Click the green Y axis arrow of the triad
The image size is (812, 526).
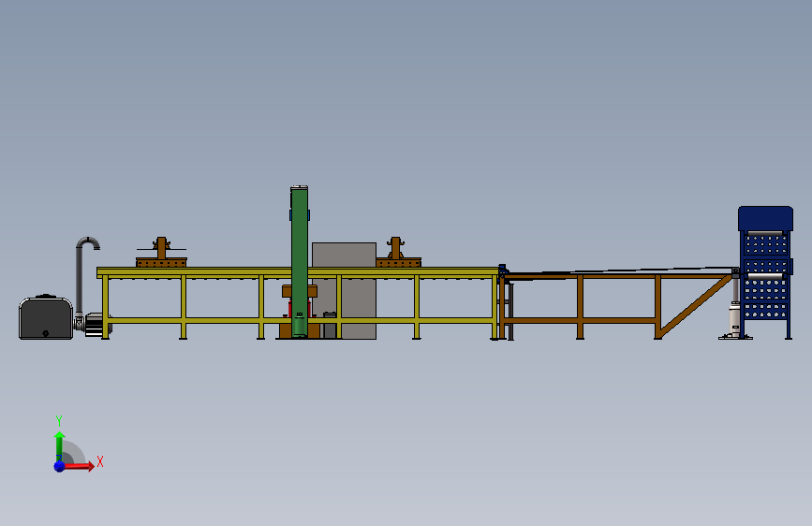tap(59, 446)
